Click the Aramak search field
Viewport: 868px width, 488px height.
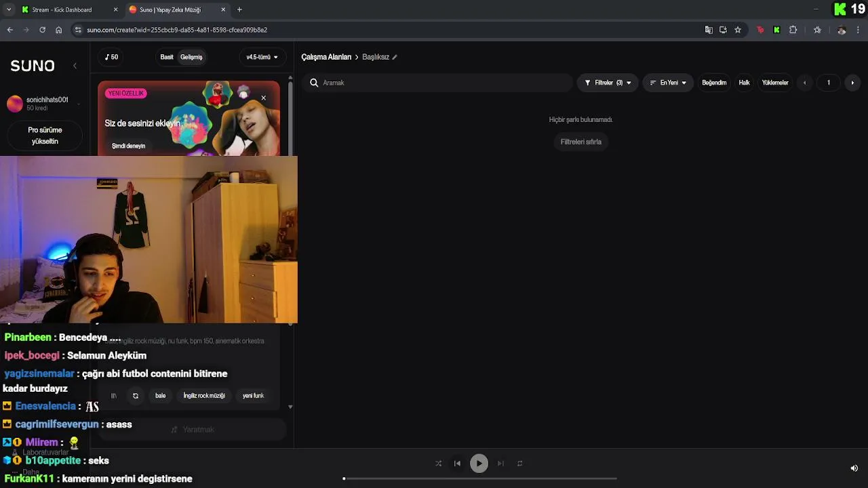click(x=437, y=83)
